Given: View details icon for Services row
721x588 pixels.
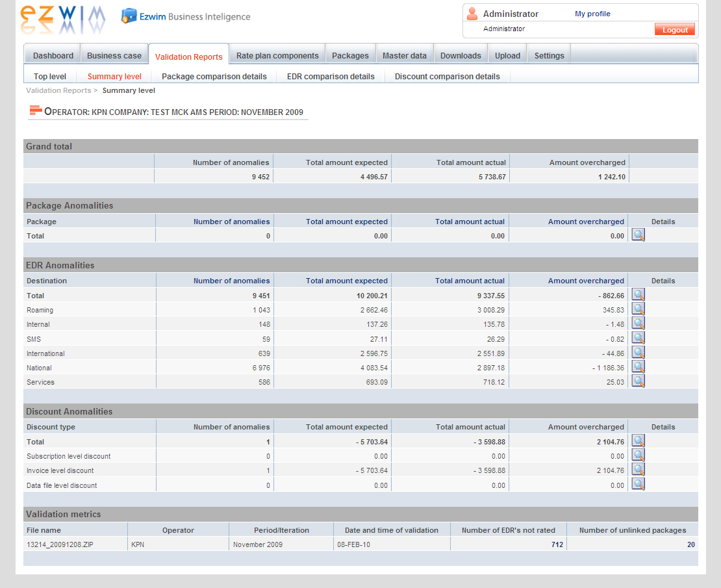Looking at the screenshot, I should 638,381.
